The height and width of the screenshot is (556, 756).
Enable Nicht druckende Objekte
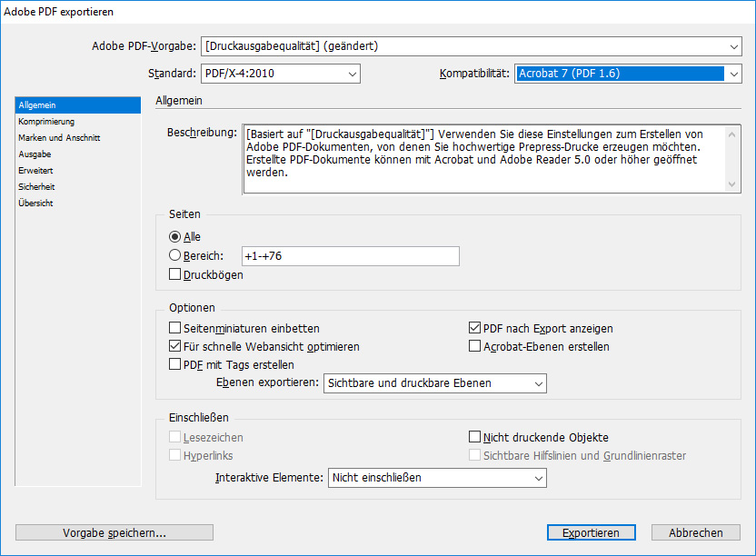473,437
